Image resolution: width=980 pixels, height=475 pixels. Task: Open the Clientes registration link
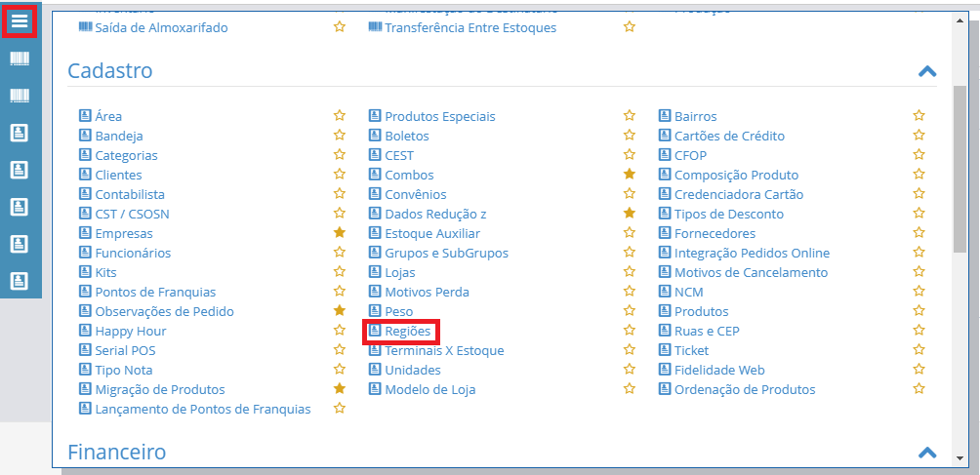[x=119, y=175]
